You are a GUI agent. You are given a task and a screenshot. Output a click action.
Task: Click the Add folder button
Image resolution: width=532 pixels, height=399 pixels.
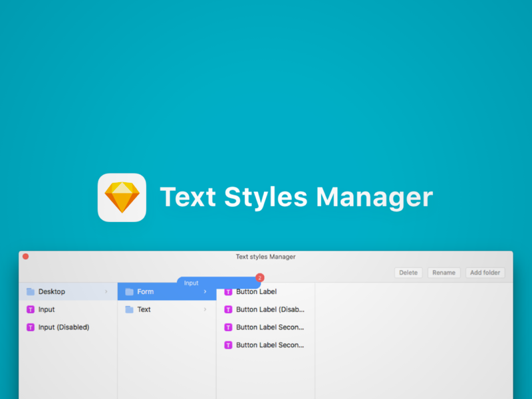[x=485, y=273]
